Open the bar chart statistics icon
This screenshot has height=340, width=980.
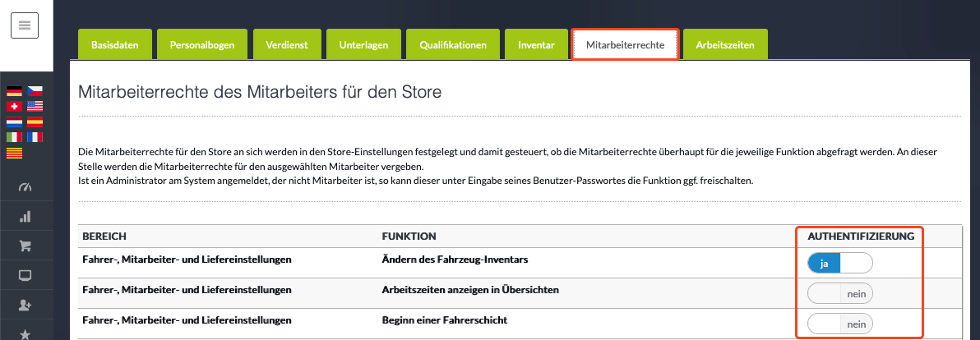coord(25,217)
